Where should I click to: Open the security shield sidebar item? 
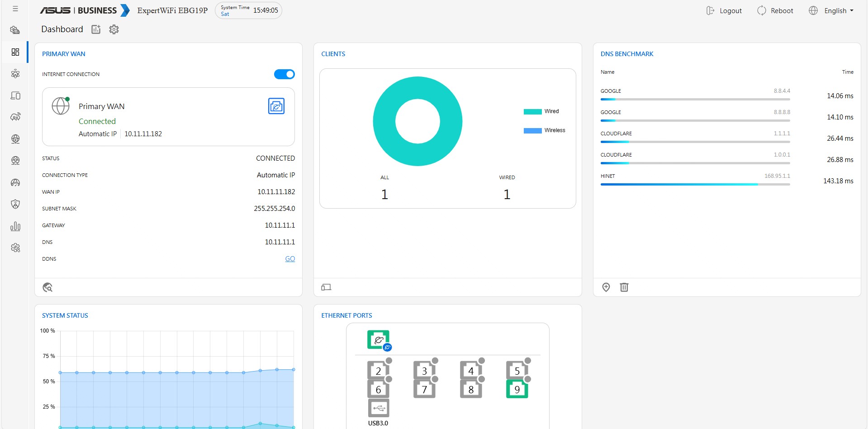(15, 204)
